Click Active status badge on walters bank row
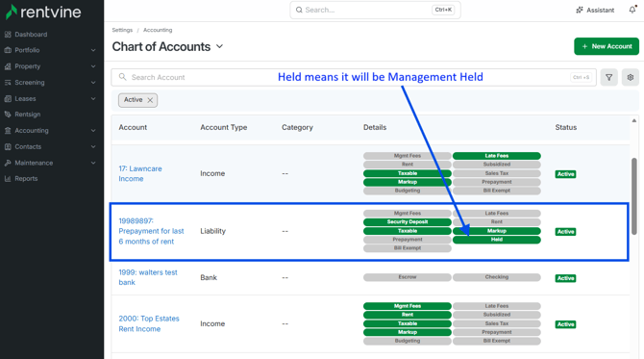644x359 pixels. pyautogui.click(x=565, y=278)
